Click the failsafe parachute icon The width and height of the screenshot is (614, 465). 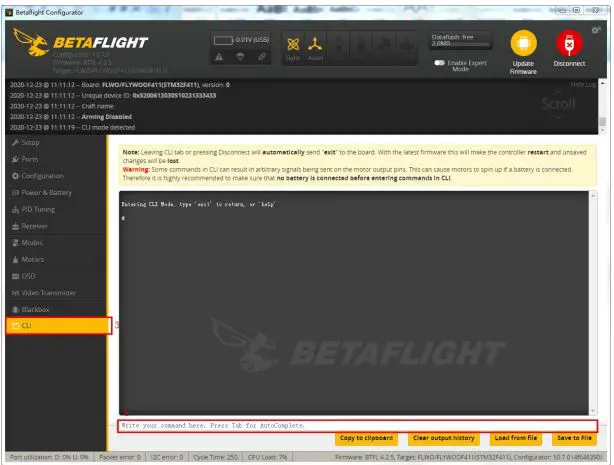[x=240, y=57]
